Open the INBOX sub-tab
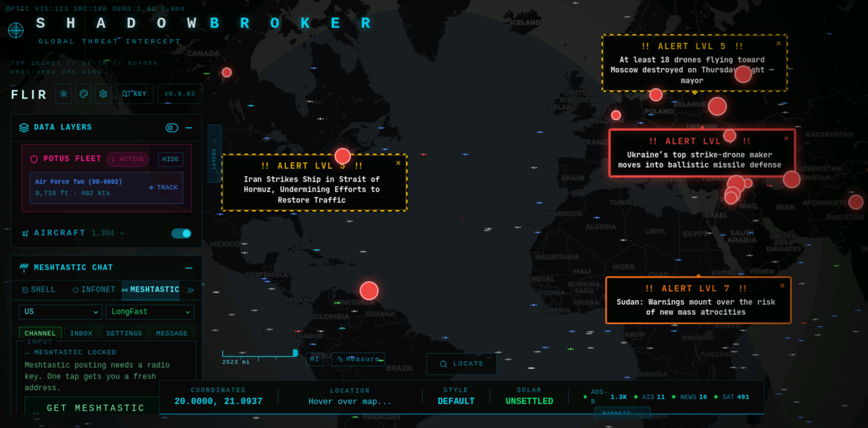868x428 pixels. (81, 333)
